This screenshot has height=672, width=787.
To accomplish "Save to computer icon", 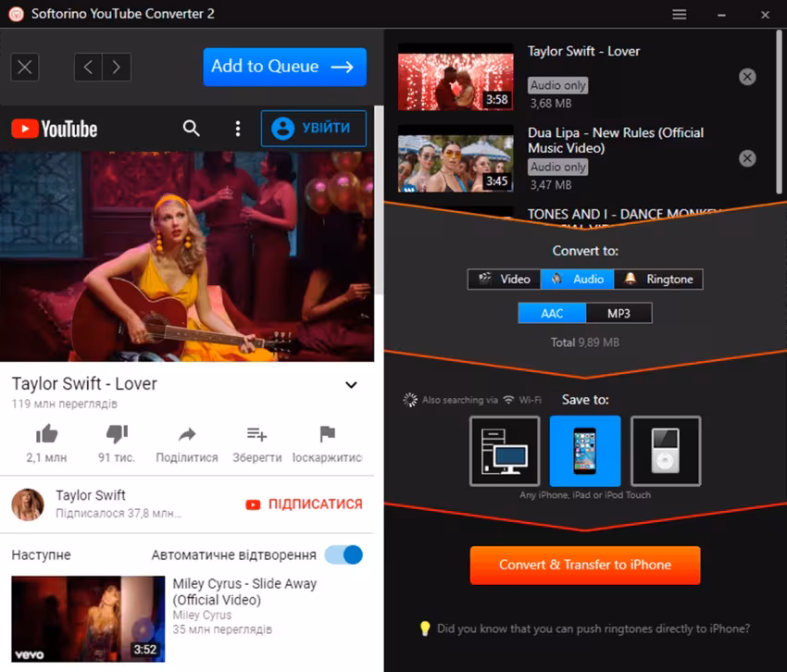I will coord(505,451).
